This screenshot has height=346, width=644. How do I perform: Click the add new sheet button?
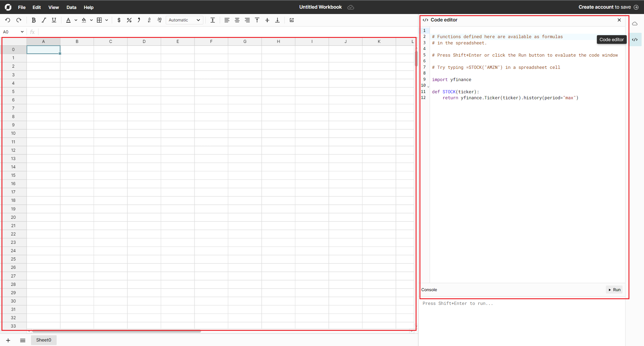click(9, 340)
